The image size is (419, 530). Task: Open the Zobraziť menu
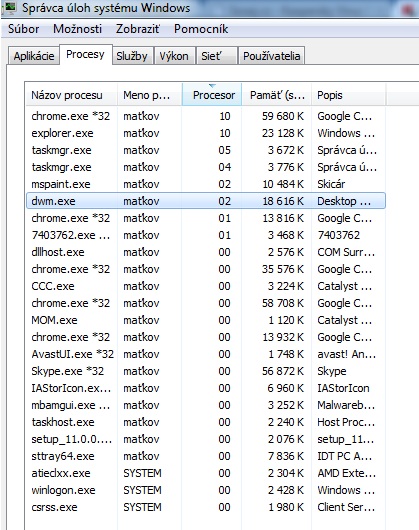pyautogui.click(x=138, y=29)
